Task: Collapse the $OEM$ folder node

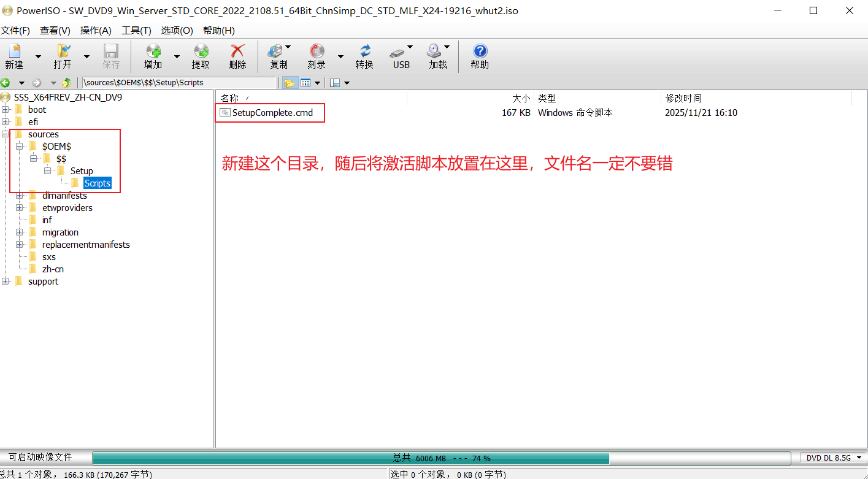Action: [20, 147]
